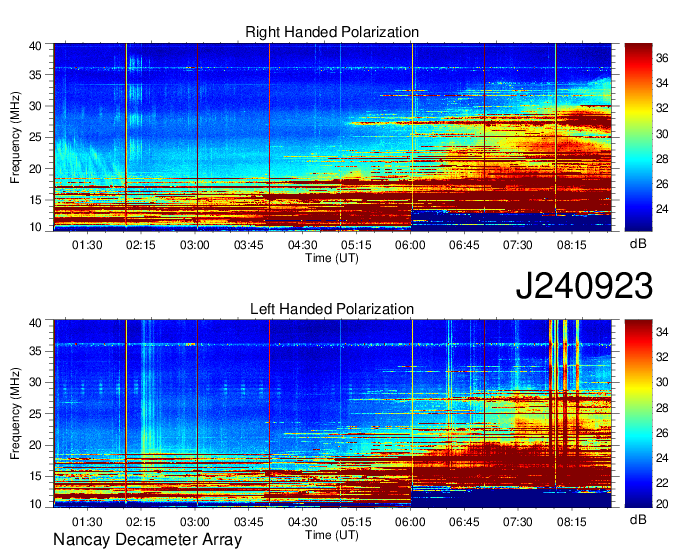Select the J240923 observation label

(584, 286)
